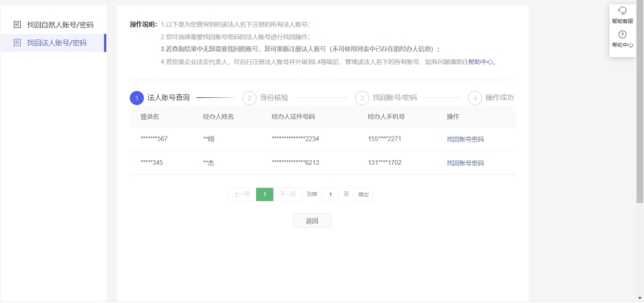Click the document icon beside 找回法人账号/密码
This screenshot has width=644, height=303.
(17, 43)
